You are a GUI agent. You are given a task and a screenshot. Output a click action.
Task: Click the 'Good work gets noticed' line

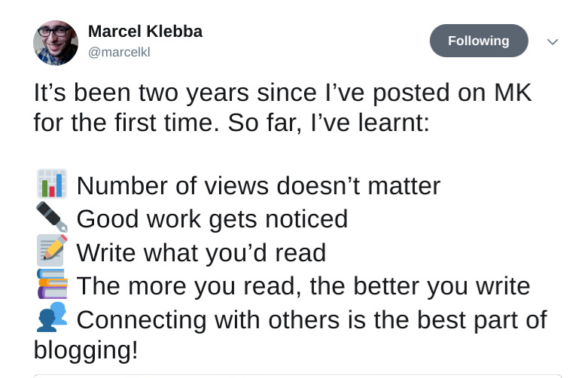pyautogui.click(x=212, y=219)
